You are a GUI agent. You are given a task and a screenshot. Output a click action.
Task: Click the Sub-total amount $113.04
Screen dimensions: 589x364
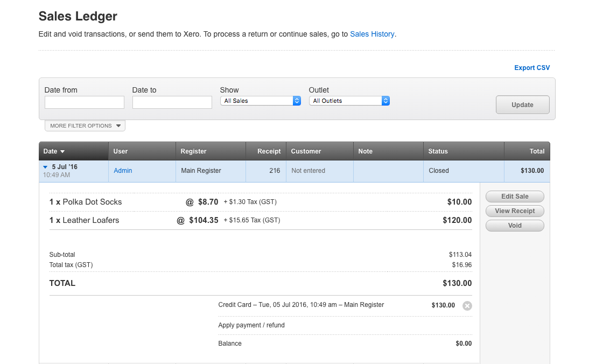[460, 255]
